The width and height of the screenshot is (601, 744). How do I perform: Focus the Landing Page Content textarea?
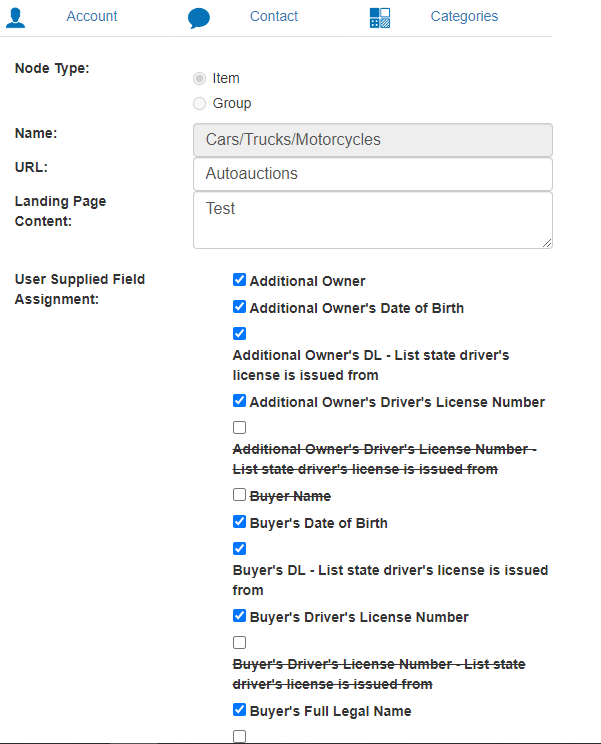(x=372, y=220)
